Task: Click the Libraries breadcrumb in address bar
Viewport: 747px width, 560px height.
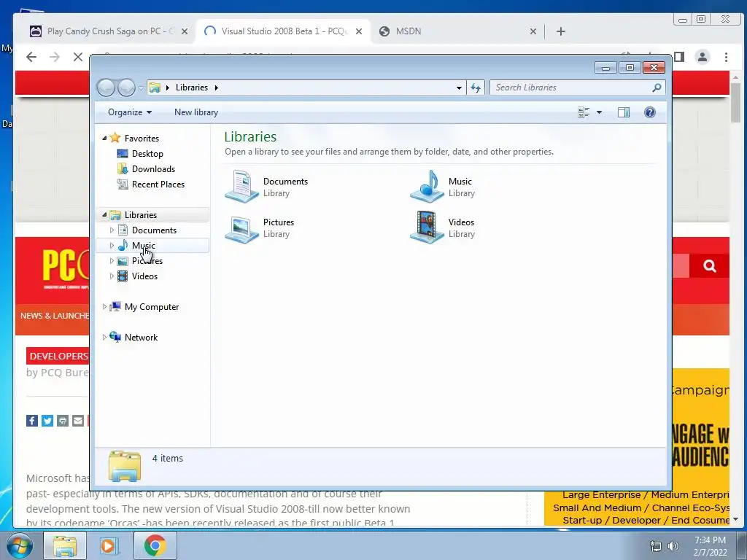Action: pyautogui.click(x=192, y=87)
